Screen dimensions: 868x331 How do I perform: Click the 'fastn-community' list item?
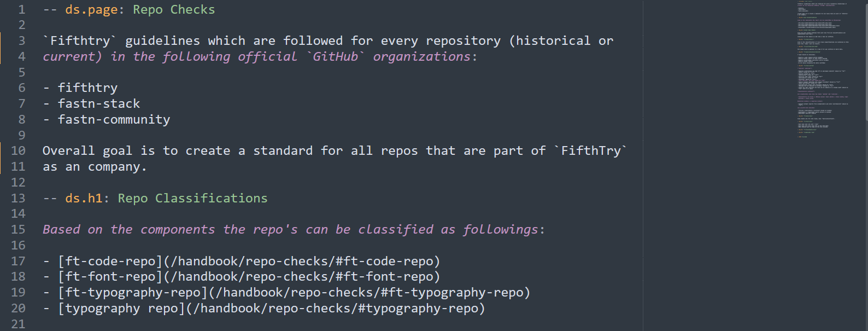[x=114, y=119]
